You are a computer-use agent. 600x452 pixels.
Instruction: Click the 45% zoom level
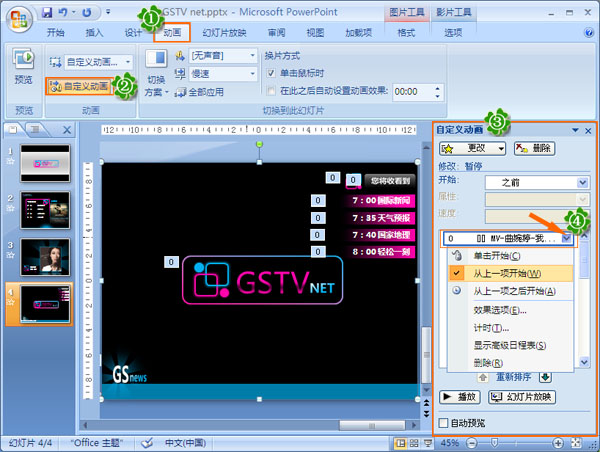coord(450,443)
